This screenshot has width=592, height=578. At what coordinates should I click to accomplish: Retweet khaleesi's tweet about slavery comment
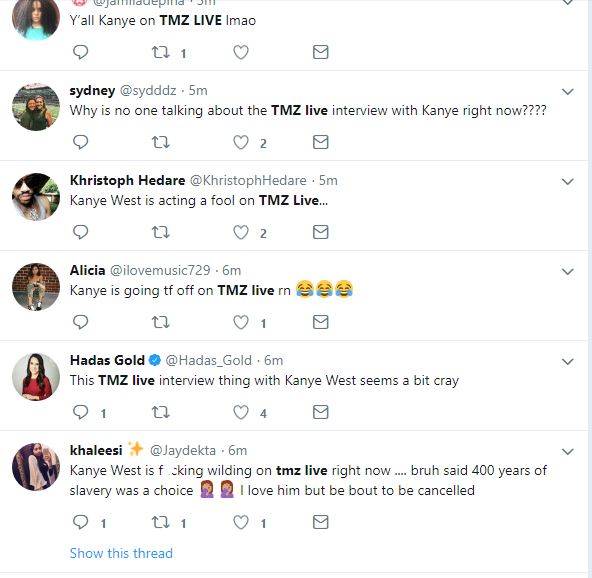pos(160,523)
